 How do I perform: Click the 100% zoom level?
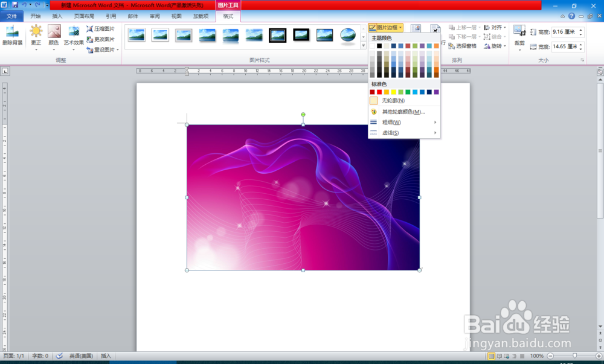click(536, 356)
